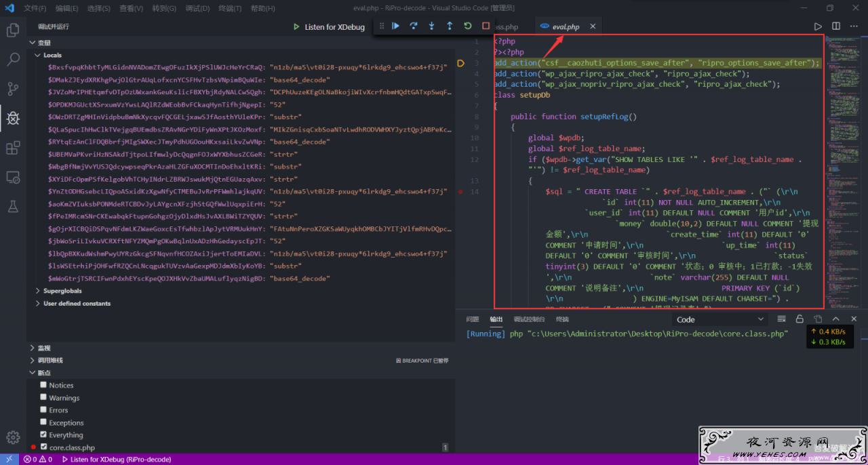Screen dimensions: 868x465
Task: Click the breakpoint dot on line 14
Action: coord(460,192)
